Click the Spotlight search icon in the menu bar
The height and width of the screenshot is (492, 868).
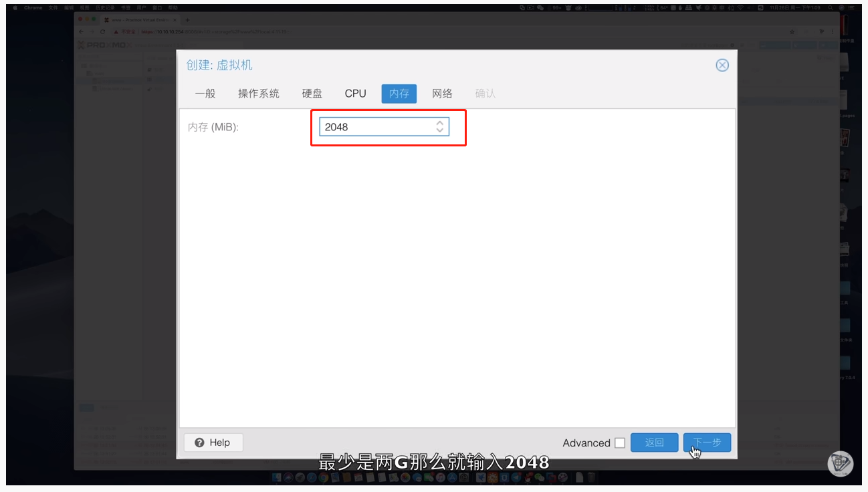(831, 8)
